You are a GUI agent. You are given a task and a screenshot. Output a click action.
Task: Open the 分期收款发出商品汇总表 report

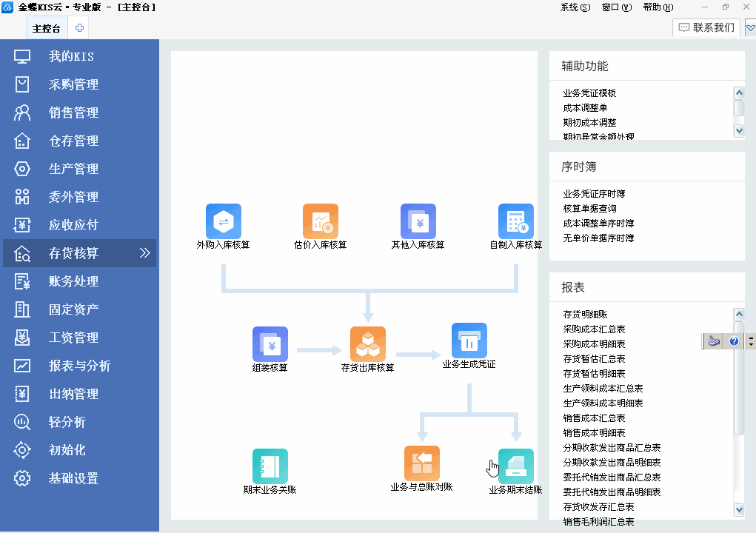coord(612,448)
